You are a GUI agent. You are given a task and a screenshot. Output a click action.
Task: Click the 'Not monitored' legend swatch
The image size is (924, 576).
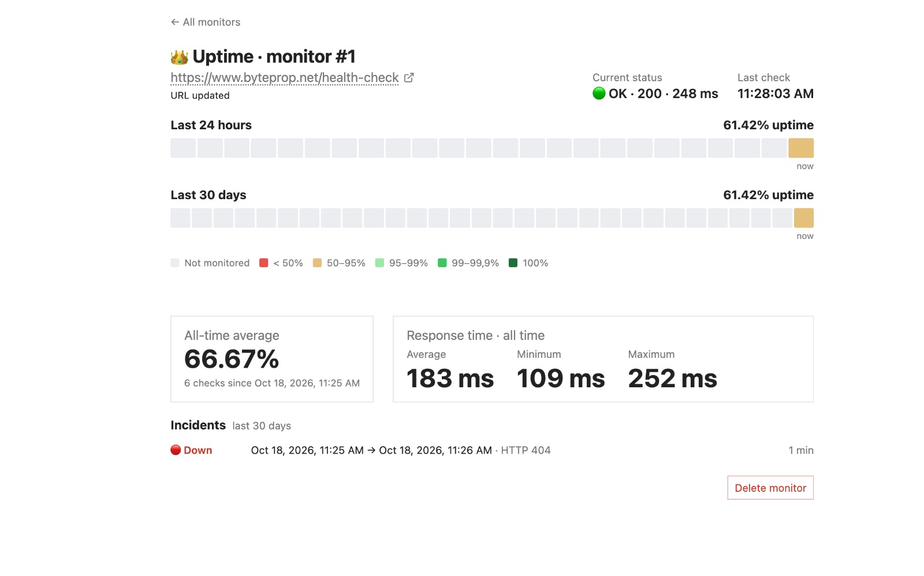coord(175,263)
